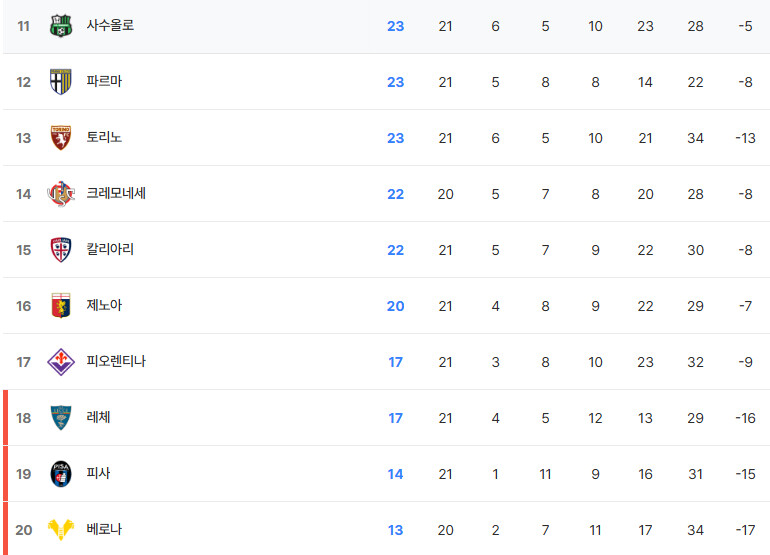Click the Sassuolo club crest icon

pos(61,26)
